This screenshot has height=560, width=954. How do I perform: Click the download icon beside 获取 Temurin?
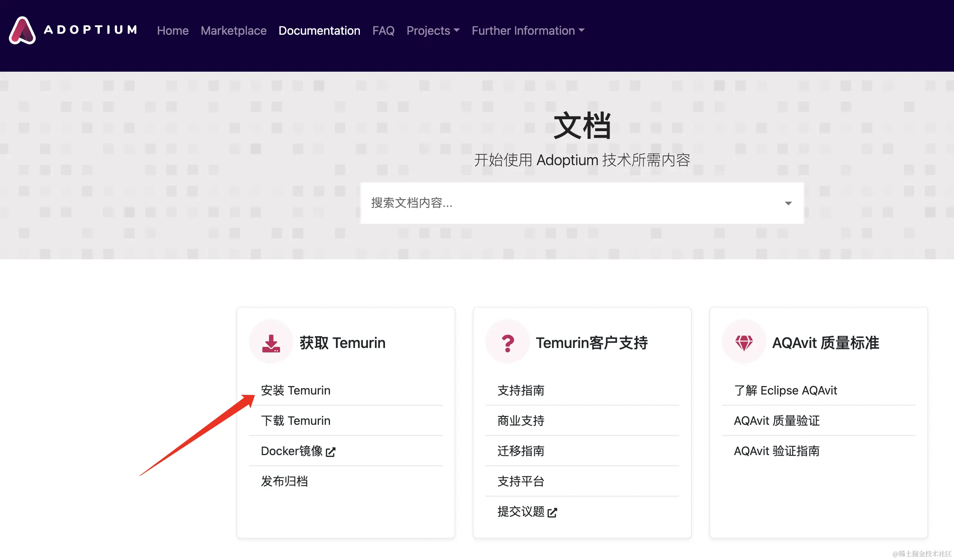coord(271,343)
